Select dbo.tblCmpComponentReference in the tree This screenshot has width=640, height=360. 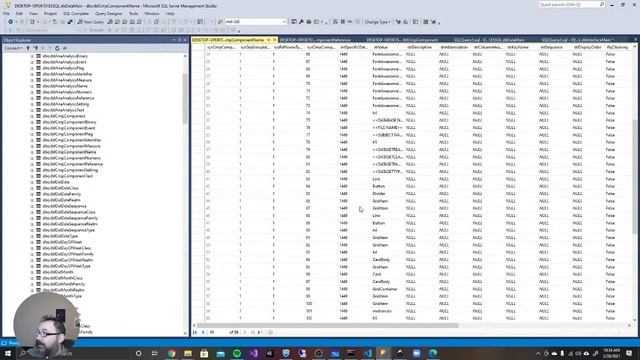click(73, 164)
